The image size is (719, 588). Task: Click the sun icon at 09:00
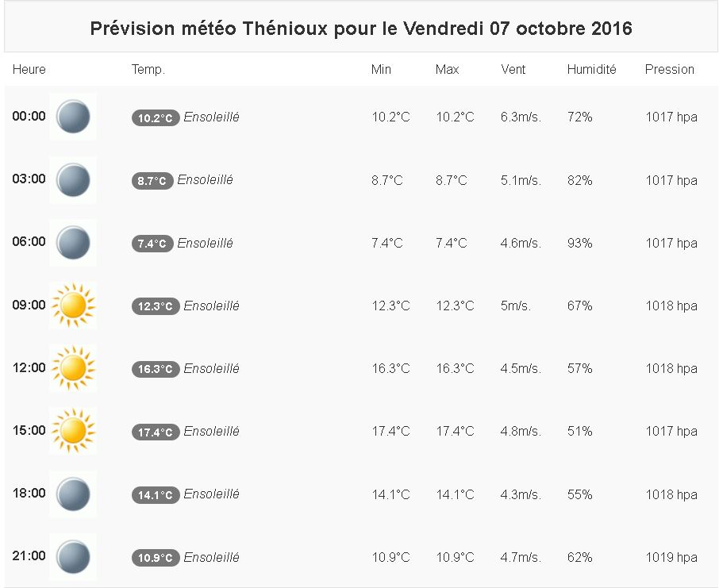[73, 306]
